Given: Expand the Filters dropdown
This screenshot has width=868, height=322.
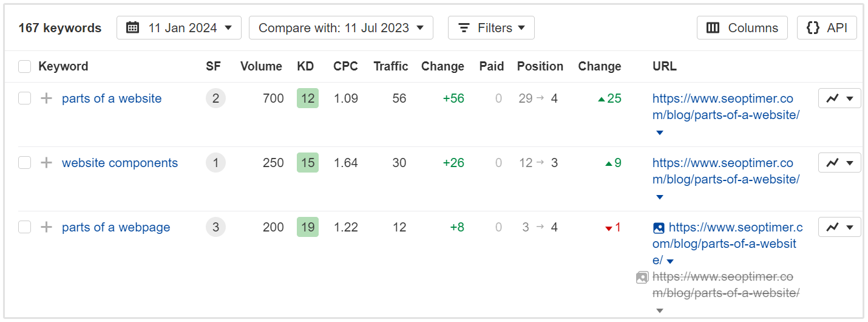Looking at the screenshot, I should coord(491,28).
